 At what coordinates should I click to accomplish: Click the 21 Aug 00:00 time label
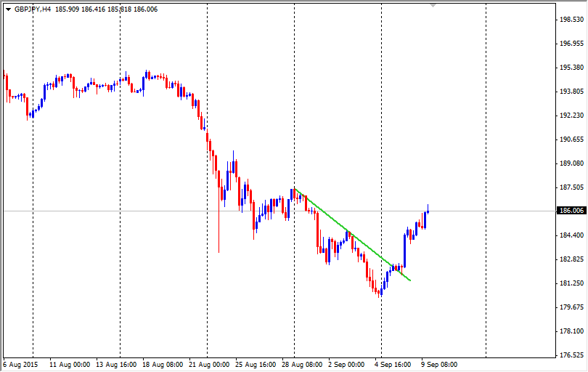209,365
